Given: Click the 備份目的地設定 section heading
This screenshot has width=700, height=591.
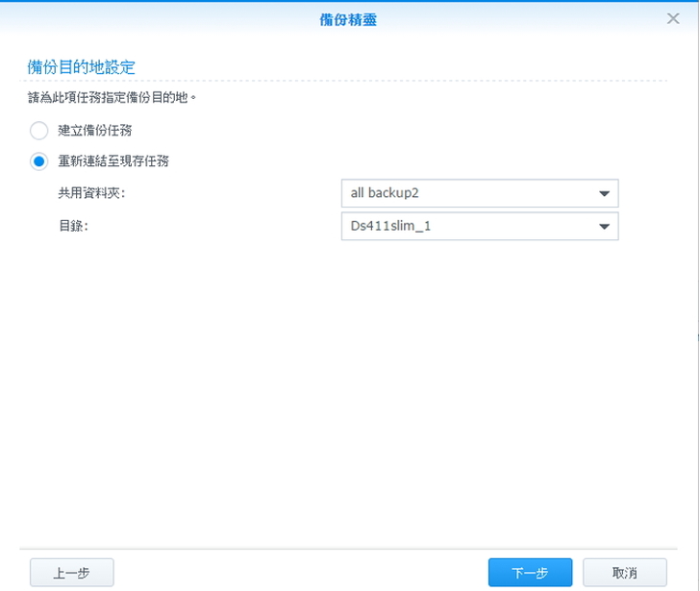Looking at the screenshot, I should point(81,67).
